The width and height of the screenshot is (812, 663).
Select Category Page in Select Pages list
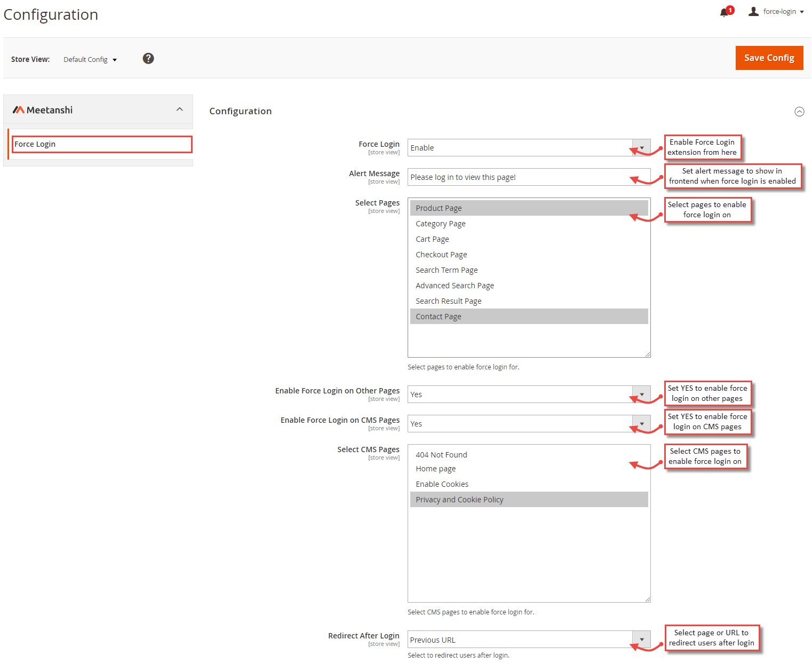(x=441, y=223)
